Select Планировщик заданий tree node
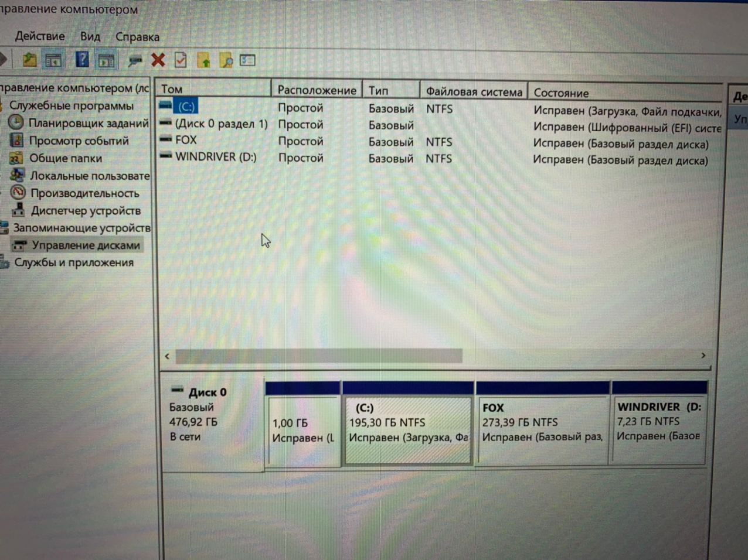Viewport: 748px width, 560px height. coord(89,123)
